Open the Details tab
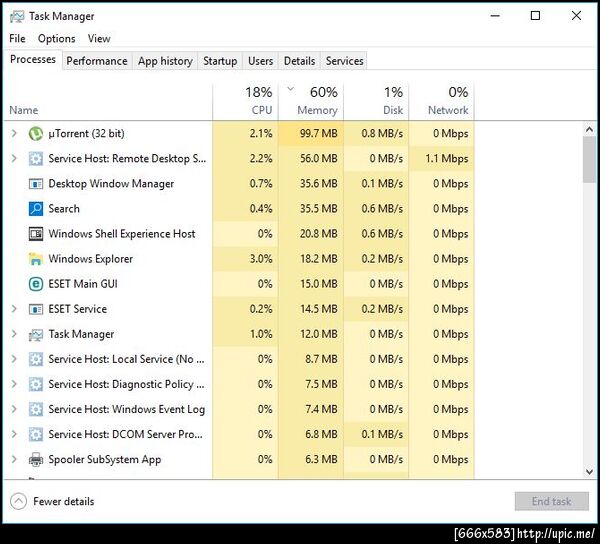The width and height of the screenshot is (600, 544). (300, 61)
